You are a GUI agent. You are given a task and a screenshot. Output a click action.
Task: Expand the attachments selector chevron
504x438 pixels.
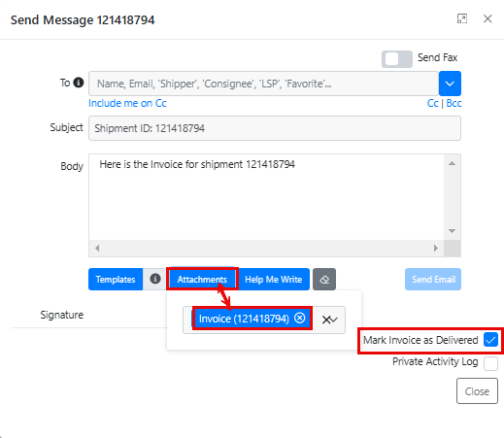pyautogui.click(x=334, y=320)
